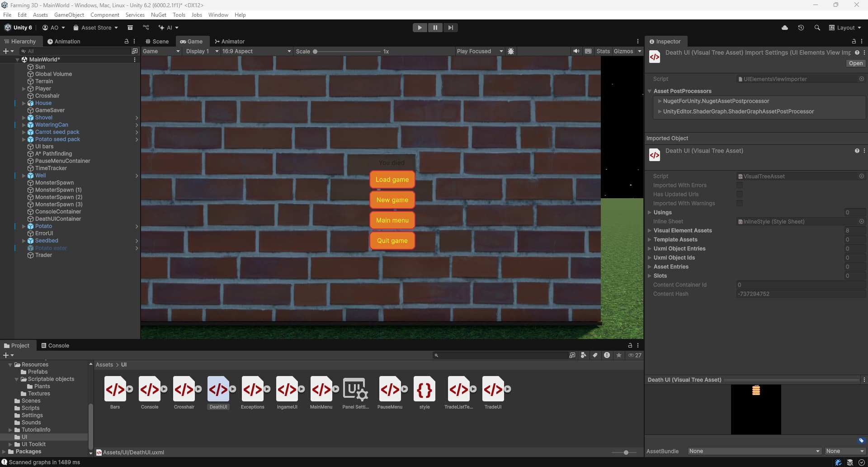Click New game in the death screen
This screenshot has height=467, width=868.
(392, 200)
